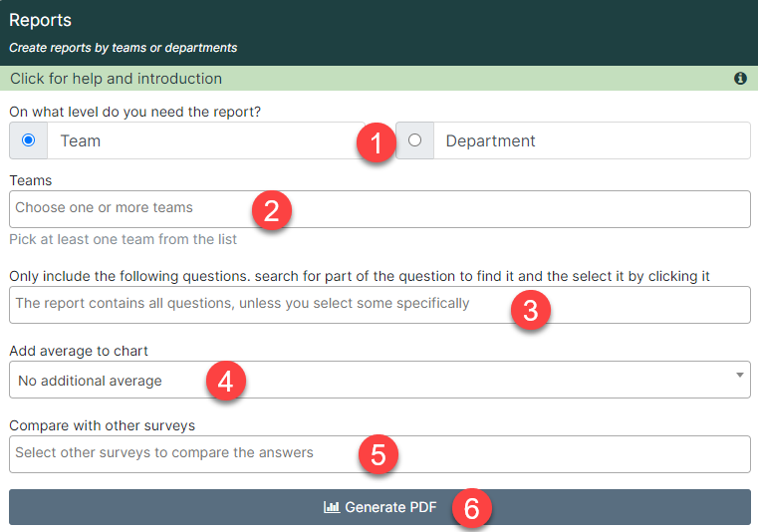Click red marker number 2

[x=272, y=210]
